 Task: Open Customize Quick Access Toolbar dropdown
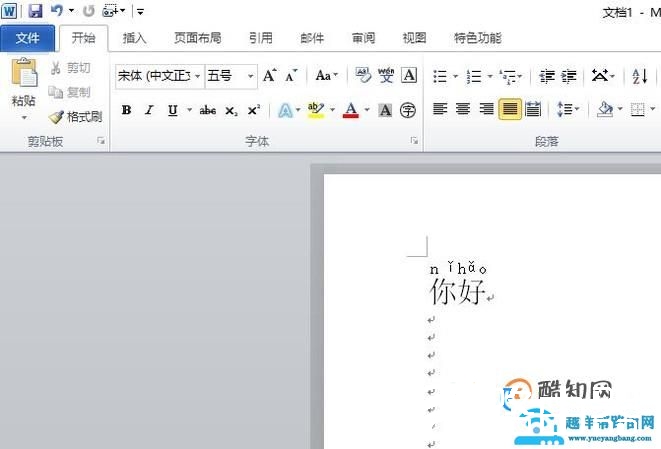[140, 12]
